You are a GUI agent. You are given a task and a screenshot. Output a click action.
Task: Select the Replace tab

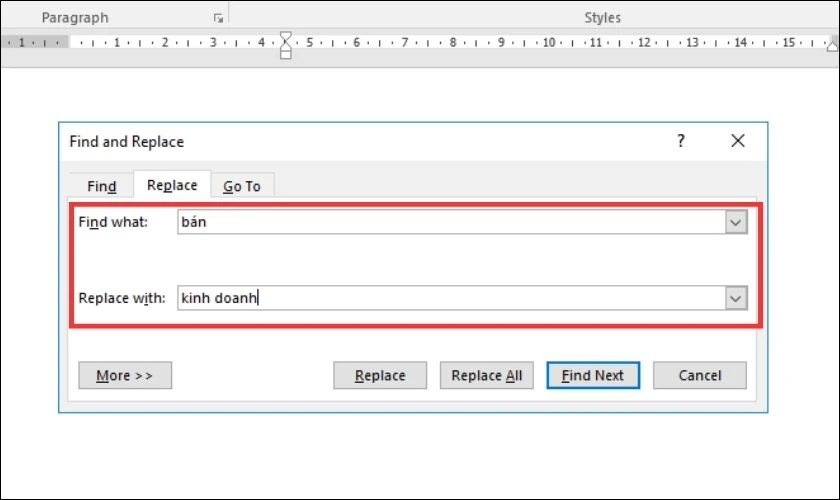pyautogui.click(x=172, y=185)
